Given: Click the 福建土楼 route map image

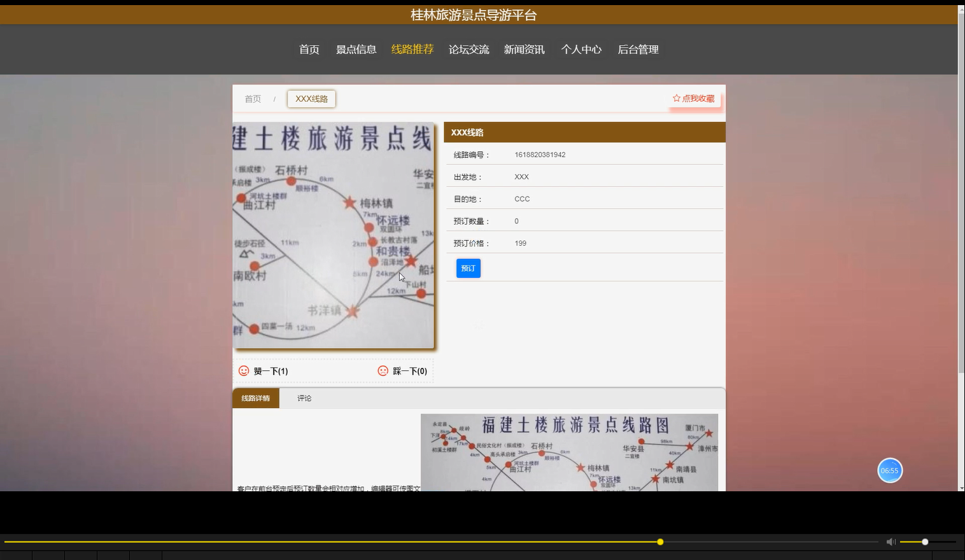Looking at the screenshot, I should 568,452.
